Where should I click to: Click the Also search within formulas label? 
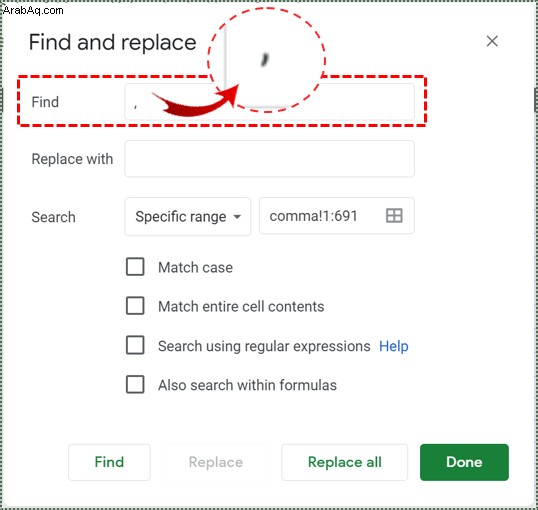pyautogui.click(x=247, y=385)
